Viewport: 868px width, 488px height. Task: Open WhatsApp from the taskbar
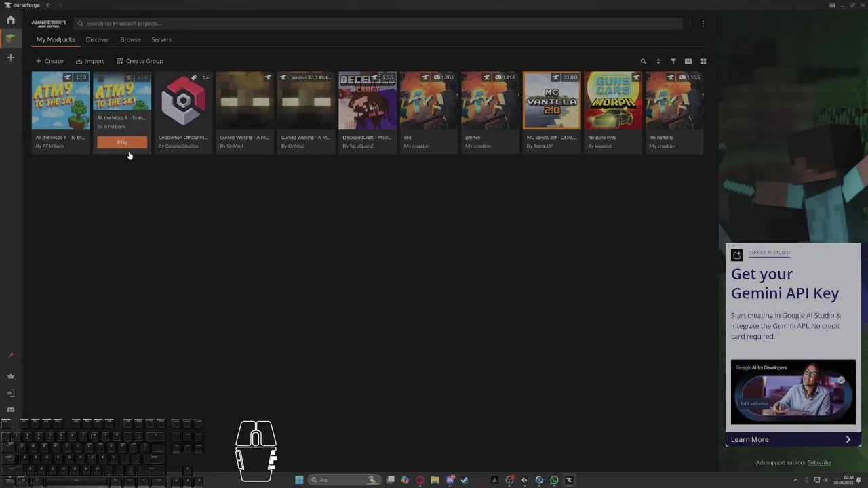tap(554, 480)
